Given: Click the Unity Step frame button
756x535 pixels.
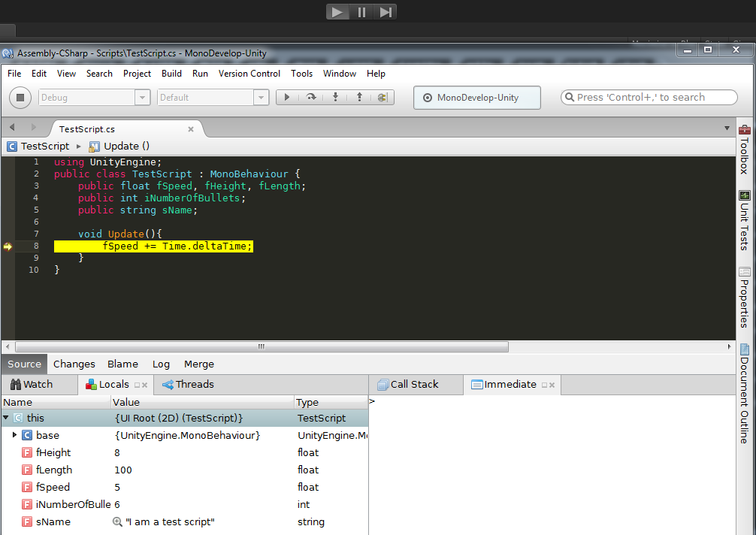Looking at the screenshot, I should point(386,12).
